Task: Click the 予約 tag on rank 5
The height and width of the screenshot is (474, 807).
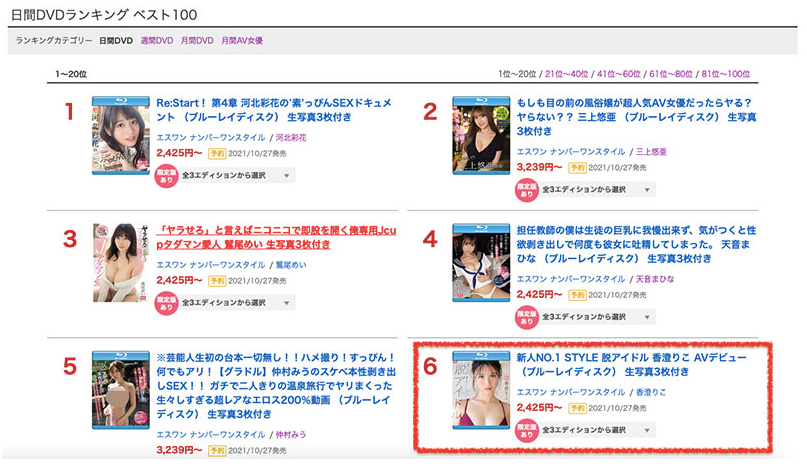Action: click(217, 450)
